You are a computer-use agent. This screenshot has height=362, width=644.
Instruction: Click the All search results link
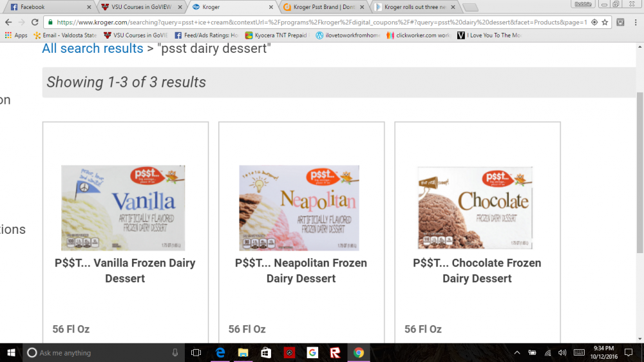point(92,48)
